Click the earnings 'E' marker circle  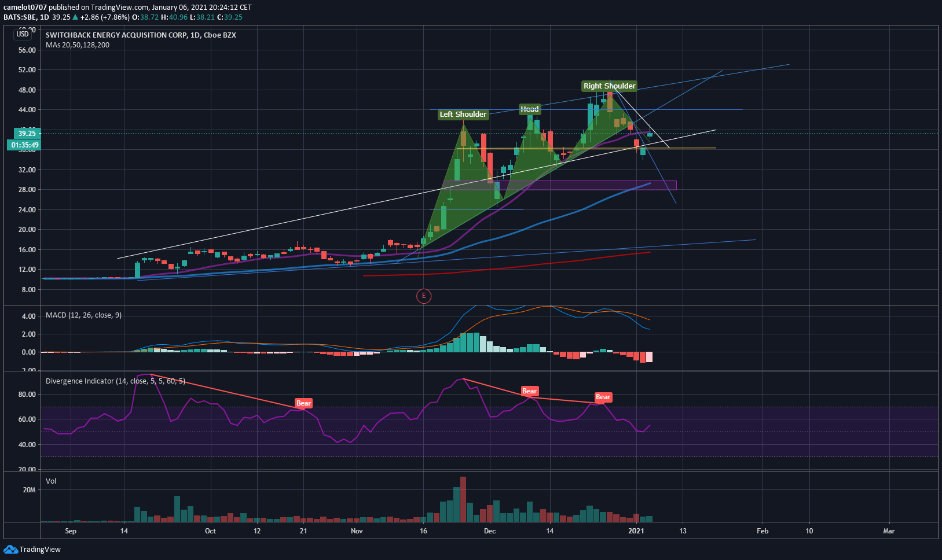(424, 296)
